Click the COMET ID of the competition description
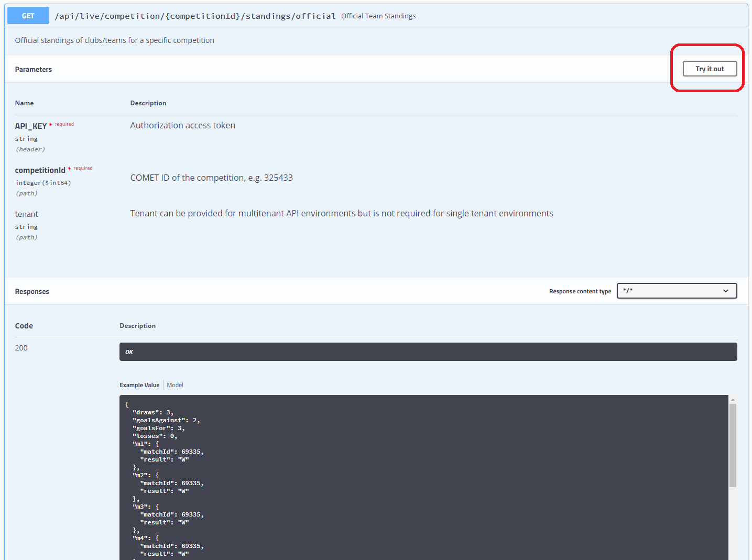Image resolution: width=752 pixels, height=560 pixels. point(211,178)
